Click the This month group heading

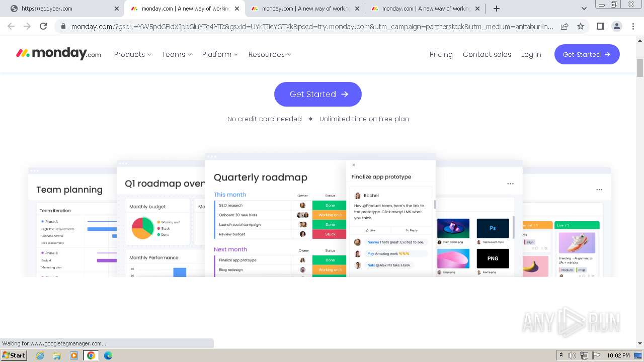coord(230,195)
